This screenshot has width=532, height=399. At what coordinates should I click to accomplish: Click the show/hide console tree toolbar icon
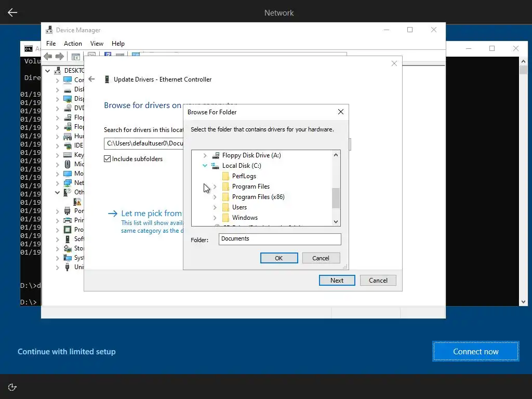click(x=76, y=57)
